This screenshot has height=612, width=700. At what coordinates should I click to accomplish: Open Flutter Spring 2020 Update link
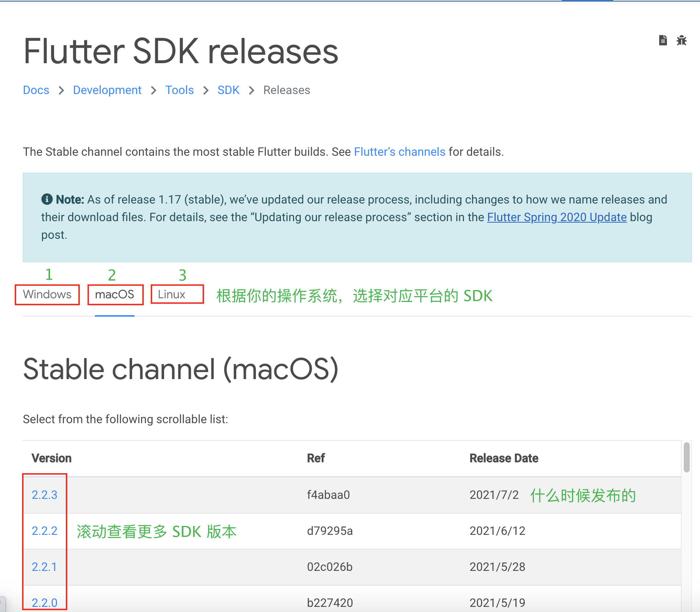pos(557,217)
